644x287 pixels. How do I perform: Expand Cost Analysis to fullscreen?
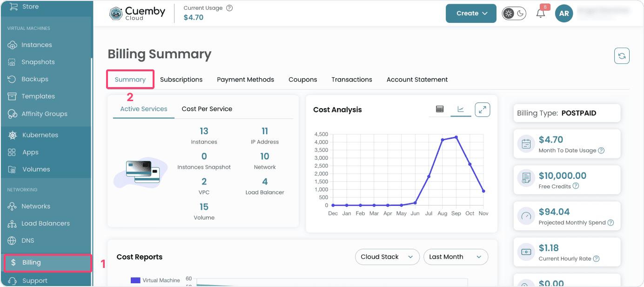click(482, 109)
